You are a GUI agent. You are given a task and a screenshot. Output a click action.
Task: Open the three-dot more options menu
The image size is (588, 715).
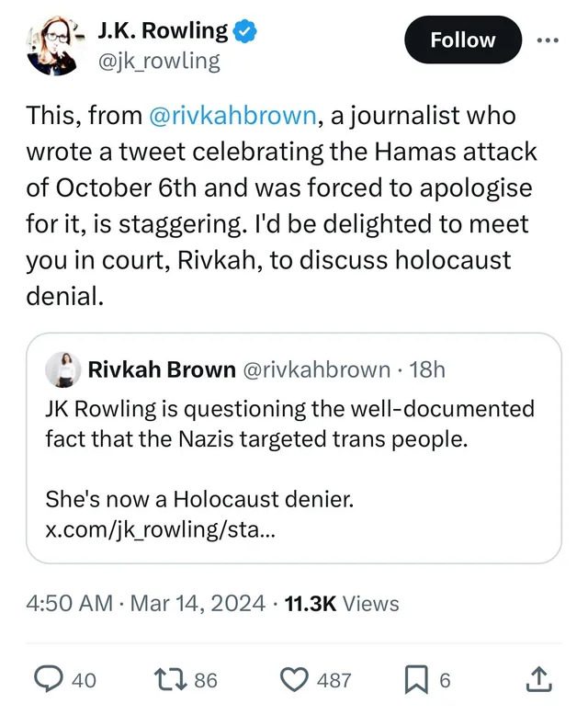(548, 40)
